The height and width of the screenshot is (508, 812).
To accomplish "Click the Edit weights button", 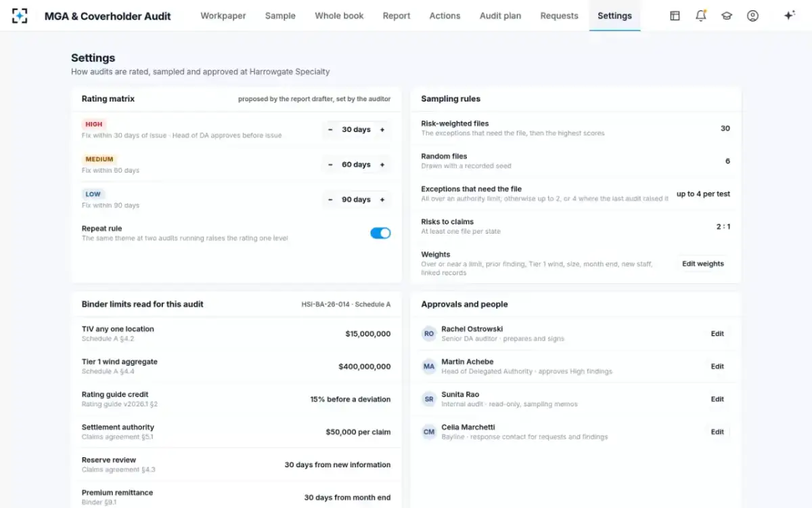I will 703,263.
